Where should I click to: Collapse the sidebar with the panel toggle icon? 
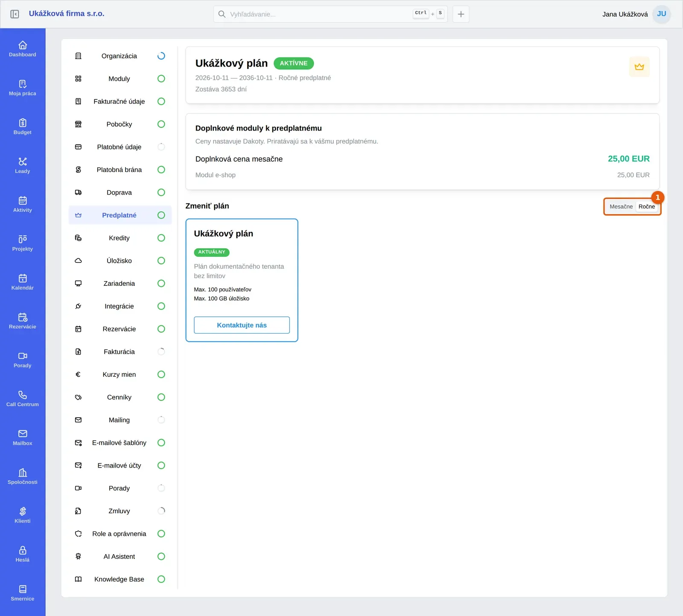click(15, 14)
